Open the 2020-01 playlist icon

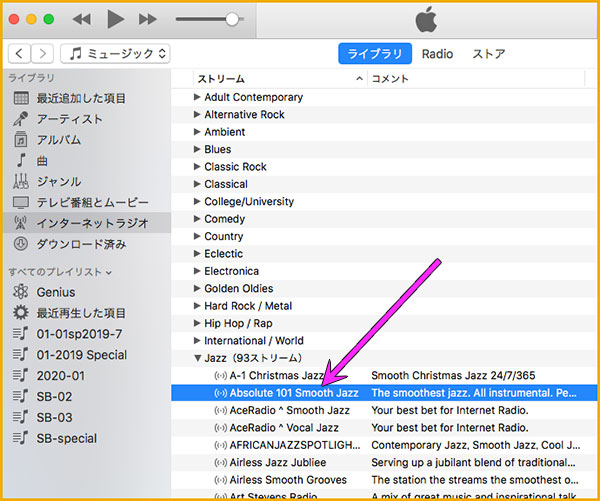(20, 375)
